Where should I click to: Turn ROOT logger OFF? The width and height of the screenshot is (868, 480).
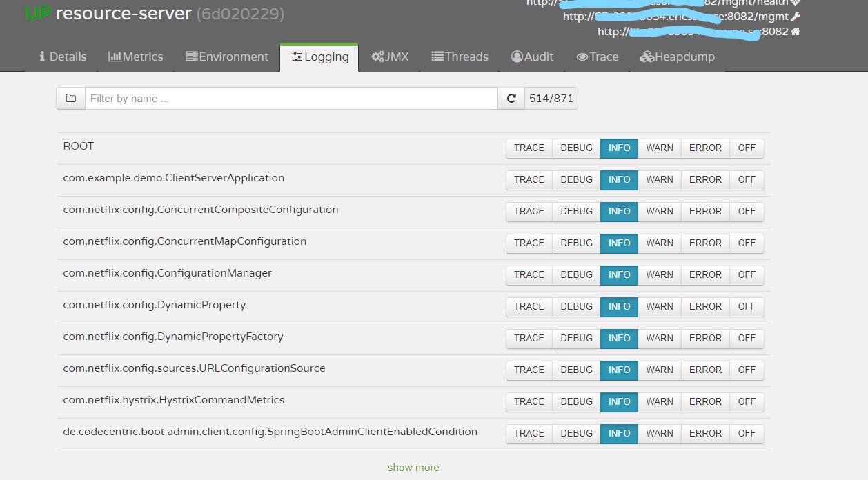coord(747,148)
